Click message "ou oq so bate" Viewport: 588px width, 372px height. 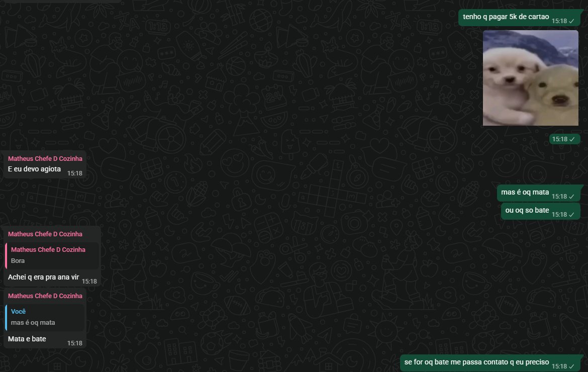point(527,210)
